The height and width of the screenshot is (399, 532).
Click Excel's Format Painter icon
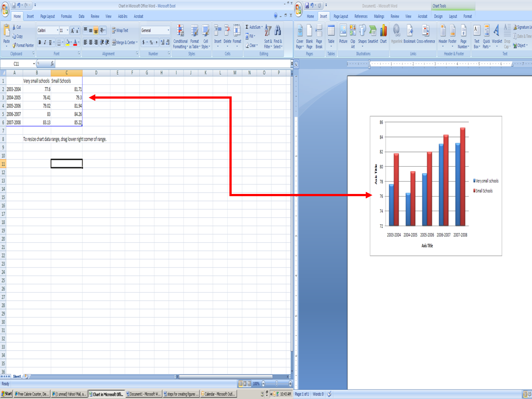[22, 45]
